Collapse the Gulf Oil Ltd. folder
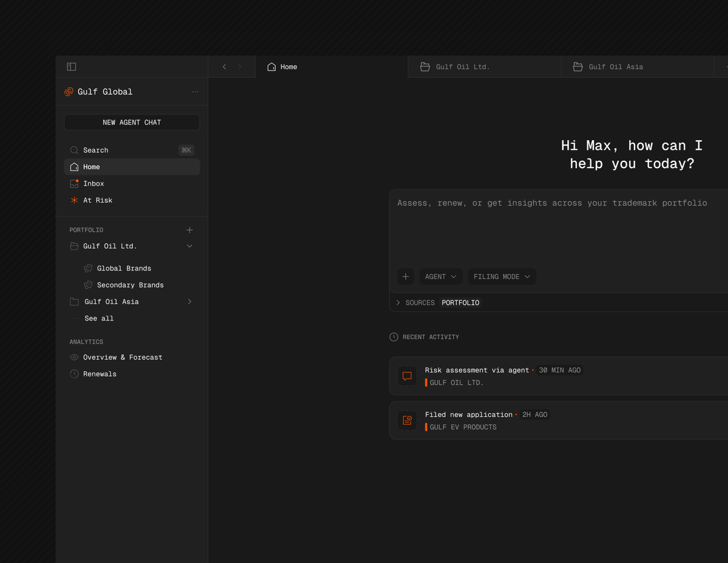The image size is (728, 563). click(x=189, y=246)
